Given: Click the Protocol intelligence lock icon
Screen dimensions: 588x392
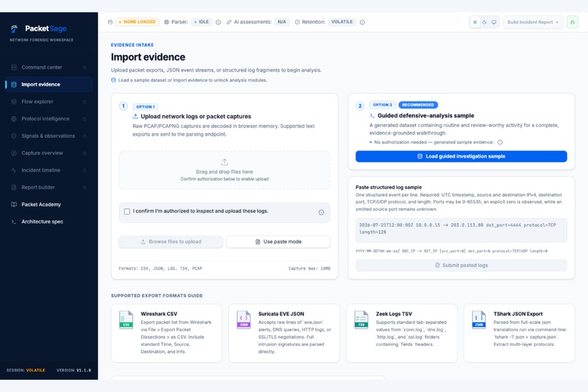Looking at the screenshot, I should 85,119.
